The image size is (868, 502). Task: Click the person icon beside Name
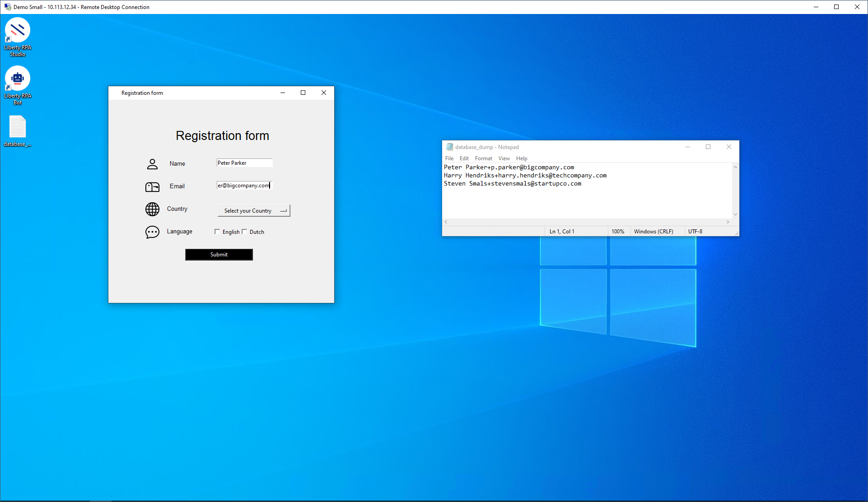(x=152, y=164)
